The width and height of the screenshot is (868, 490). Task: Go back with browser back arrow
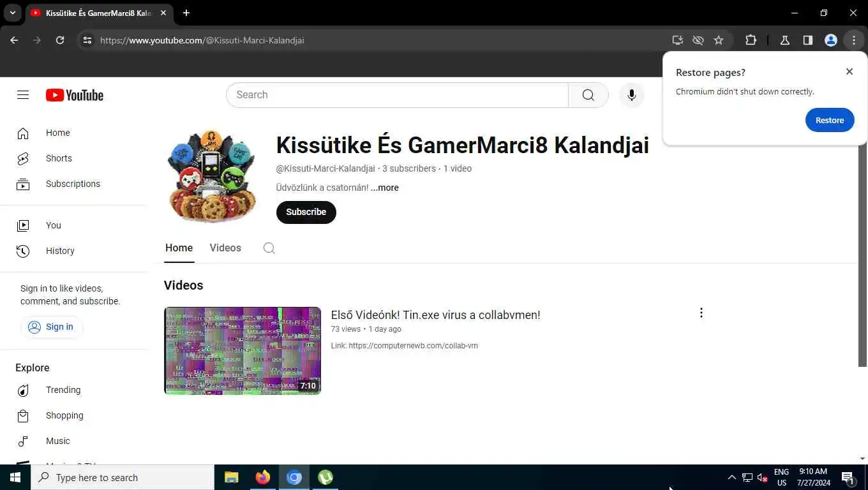pos(14,40)
